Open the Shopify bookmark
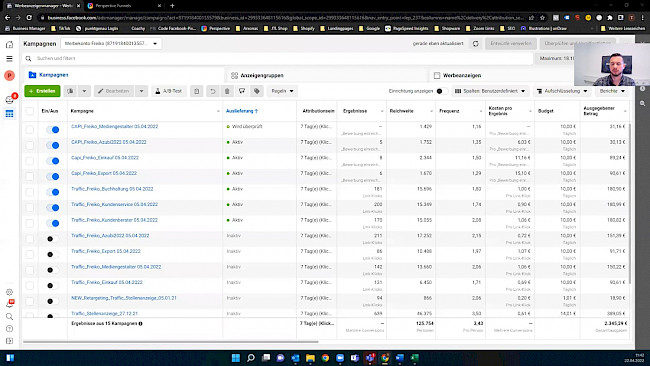Image resolution: width=650 pixels, height=366 pixels. [304, 29]
